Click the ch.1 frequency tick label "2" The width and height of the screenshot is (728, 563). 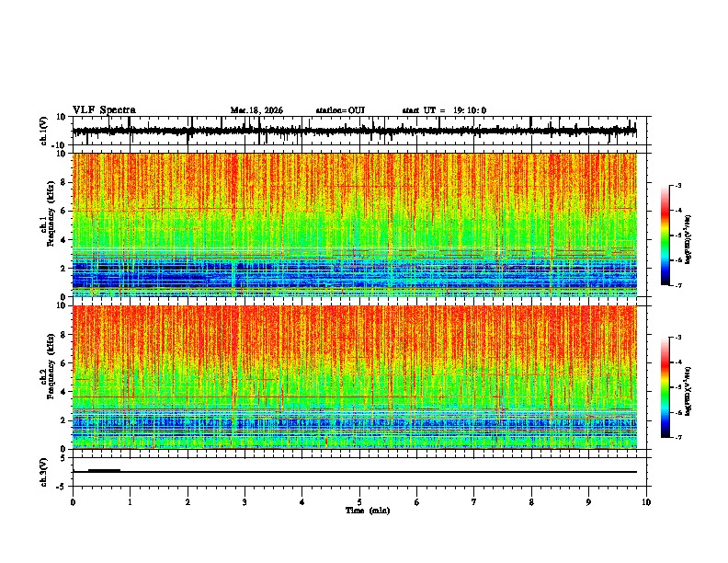(x=64, y=269)
